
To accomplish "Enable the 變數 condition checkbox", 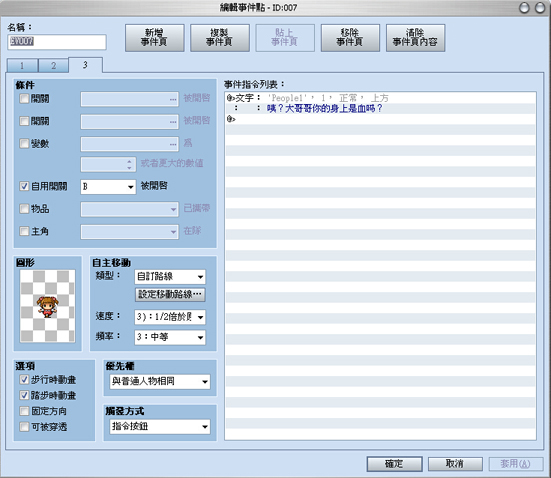I will [24, 143].
